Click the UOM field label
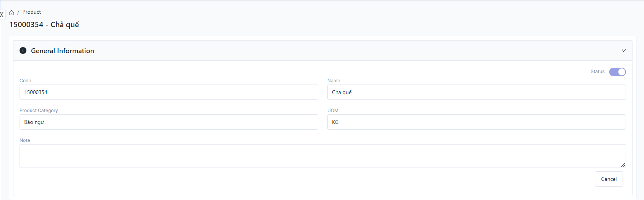Screen dimensions: 644x200 (x=333, y=111)
